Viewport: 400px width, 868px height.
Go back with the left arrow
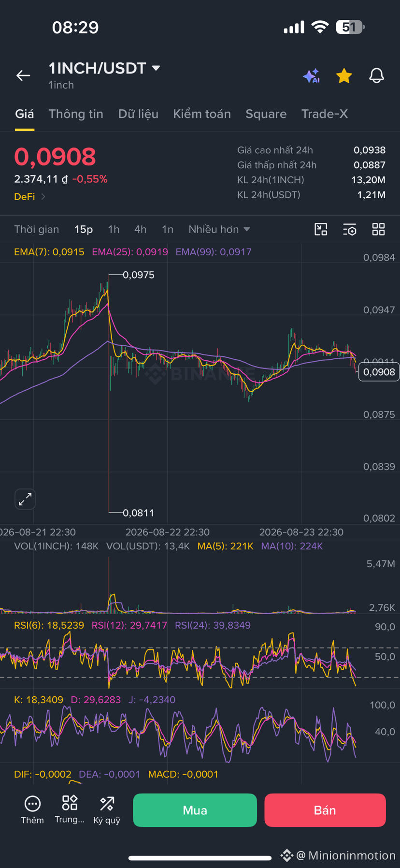coord(23,75)
